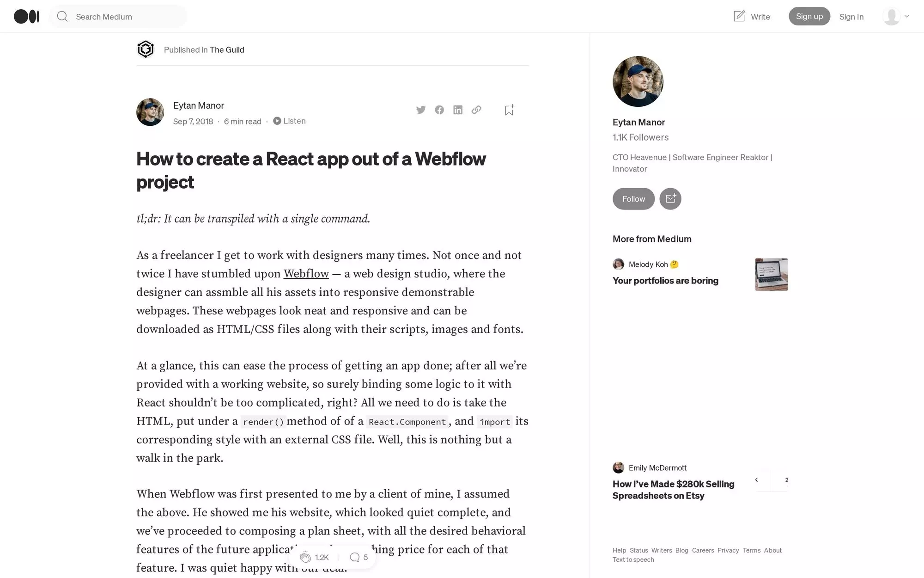Open The Guild publication logo

[146, 49]
